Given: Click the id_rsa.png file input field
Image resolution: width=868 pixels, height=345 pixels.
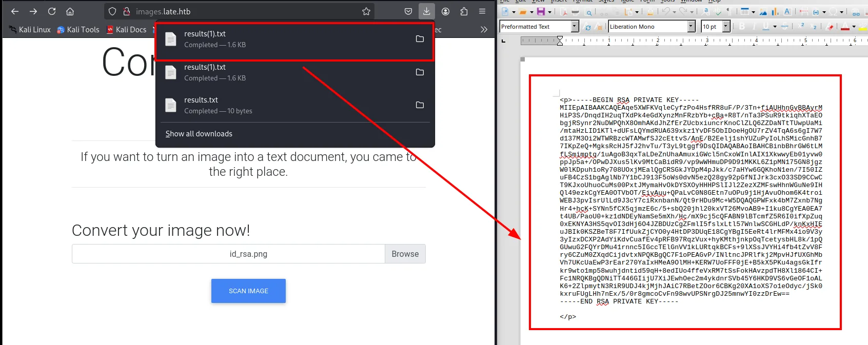Looking at the screenshot, I should [228, 254].
